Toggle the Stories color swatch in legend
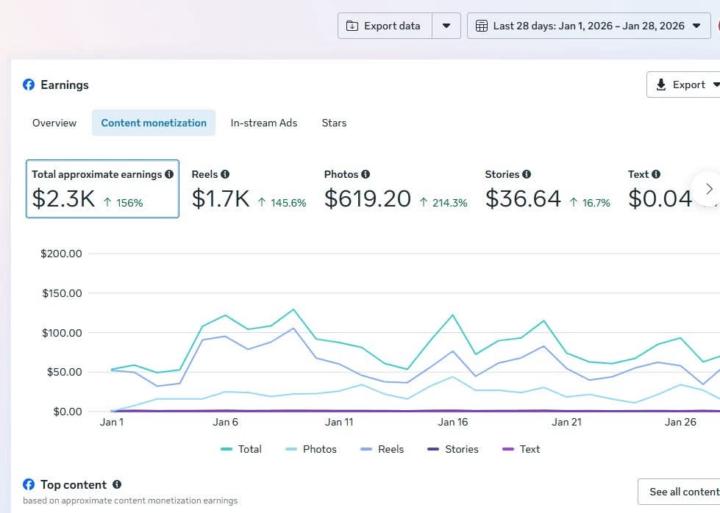This screenshot has width=720, height=513. [433, 449]
